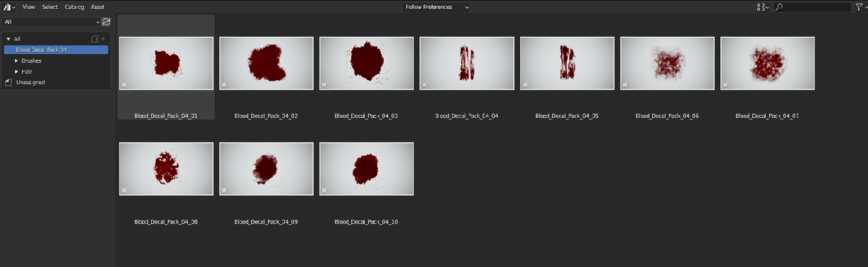
Task: Collapse the 'All' catalog tree
Action: click(8, 39)
